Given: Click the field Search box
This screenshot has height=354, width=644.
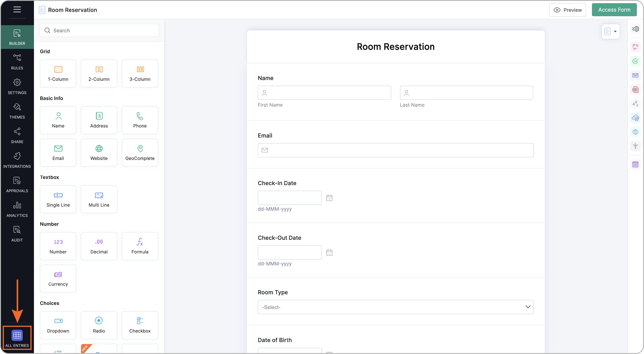Looking at the screenshot, I should coord(99,30).
